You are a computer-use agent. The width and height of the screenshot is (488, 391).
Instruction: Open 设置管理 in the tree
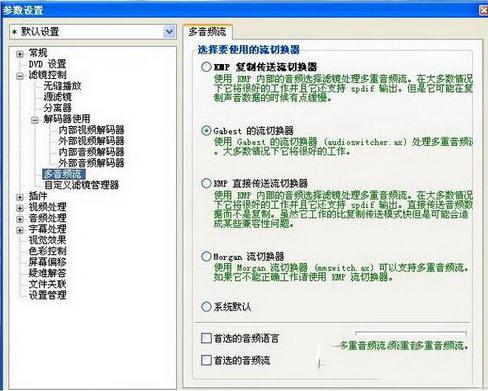[x=47, y=295]
